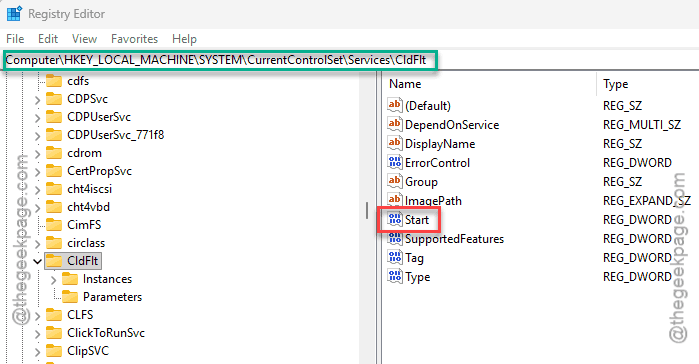The image size is (699, 364).
Task: Select the CertPropSvc folder icon
Action: pyautogui.click(x=54, y=171)
